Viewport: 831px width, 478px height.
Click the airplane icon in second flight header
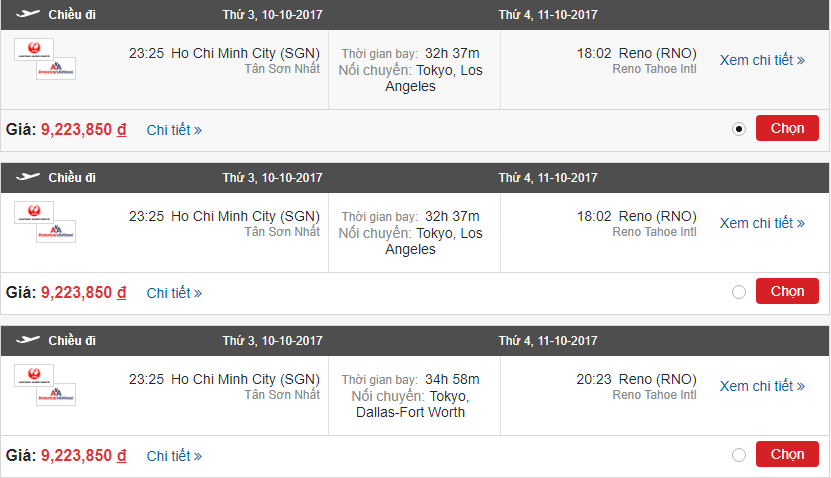point(28,177)
